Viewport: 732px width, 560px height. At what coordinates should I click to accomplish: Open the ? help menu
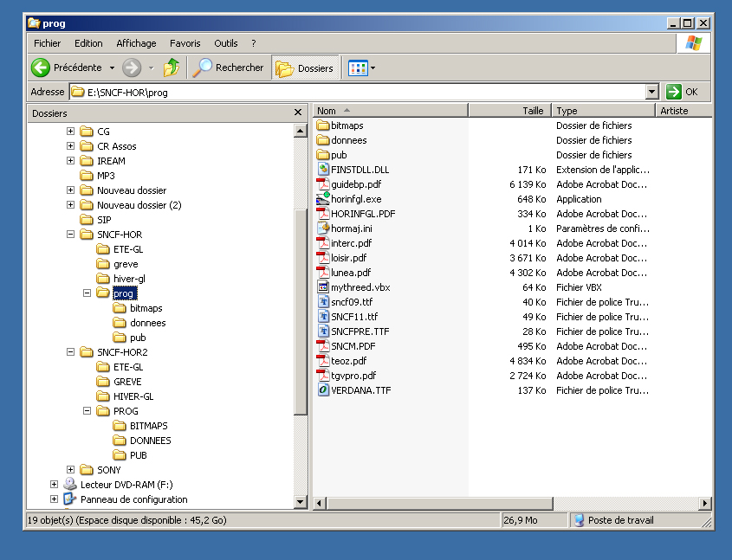254,43
